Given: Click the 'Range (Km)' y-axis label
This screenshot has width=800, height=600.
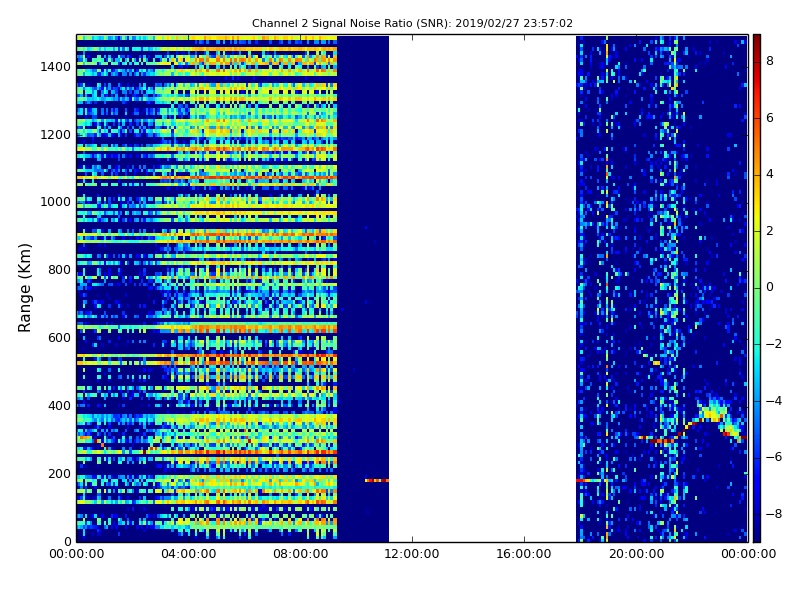Looking at the screenshot, I should click(24, 288).
